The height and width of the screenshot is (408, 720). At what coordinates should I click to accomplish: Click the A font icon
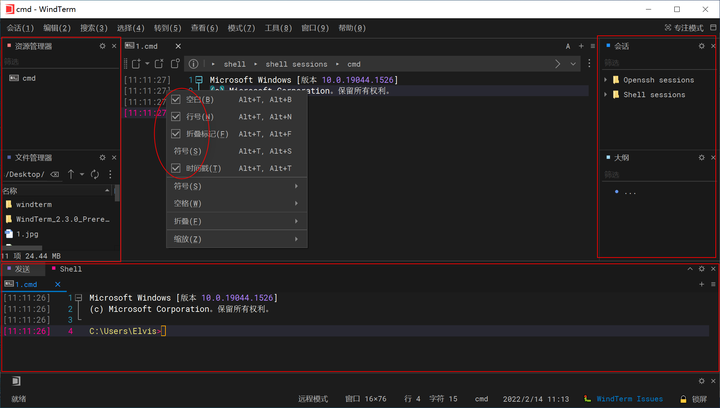[x=568, y=46]
